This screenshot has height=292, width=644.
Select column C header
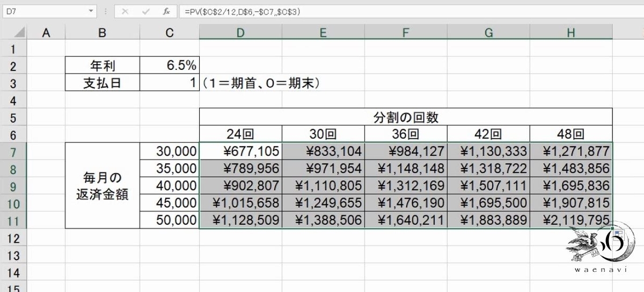(169, 33)
